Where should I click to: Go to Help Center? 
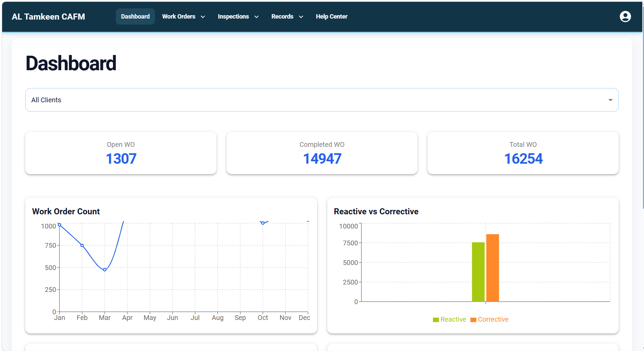[x=331, y=17]
